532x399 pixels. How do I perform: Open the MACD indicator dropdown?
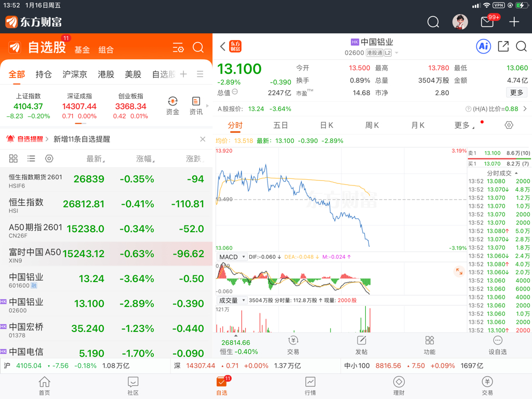pyautogui.click(x=232, y=257)
